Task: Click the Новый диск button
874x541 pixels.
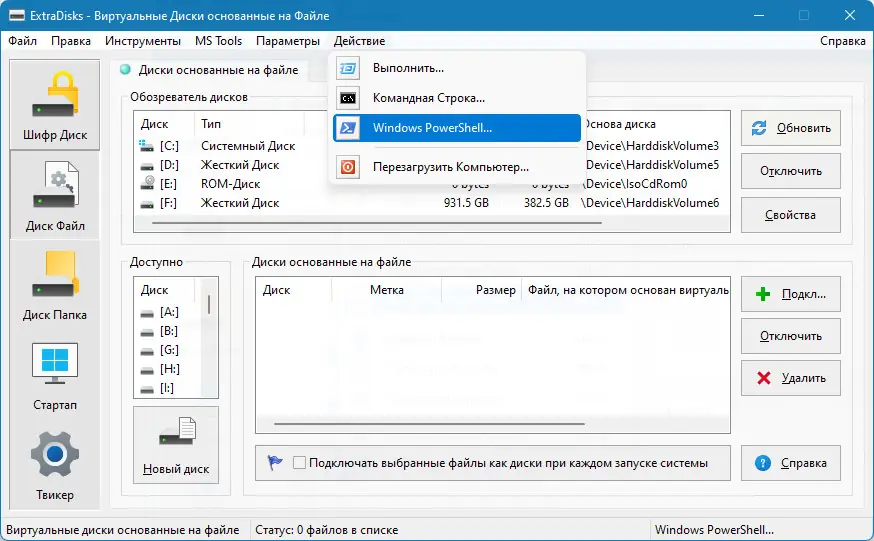Action: [x=176, y=445]
